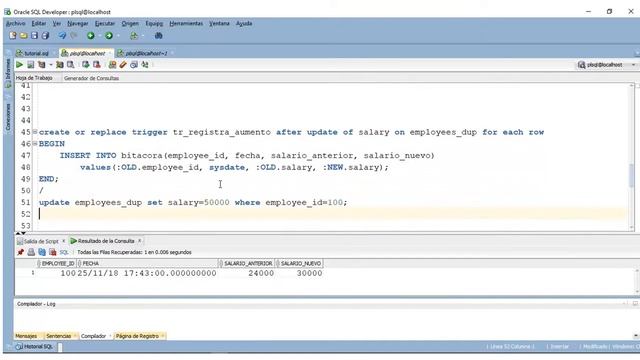This screenshot has width=640, height=360.
Task: Open the Back button history dropdown arrow
Action: coord(100,36)
